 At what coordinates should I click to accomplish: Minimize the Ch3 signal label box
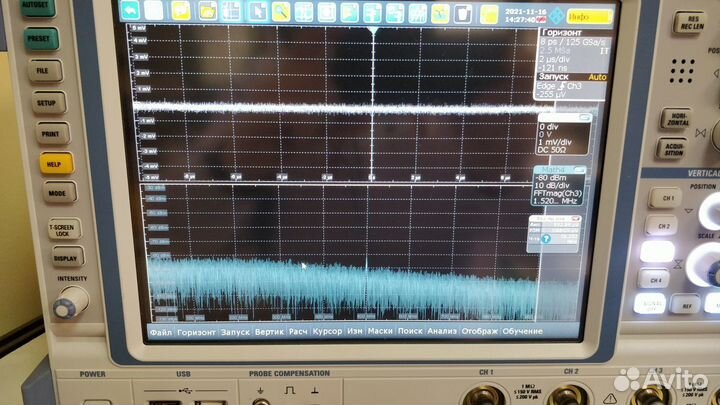[x=585, y=118]
